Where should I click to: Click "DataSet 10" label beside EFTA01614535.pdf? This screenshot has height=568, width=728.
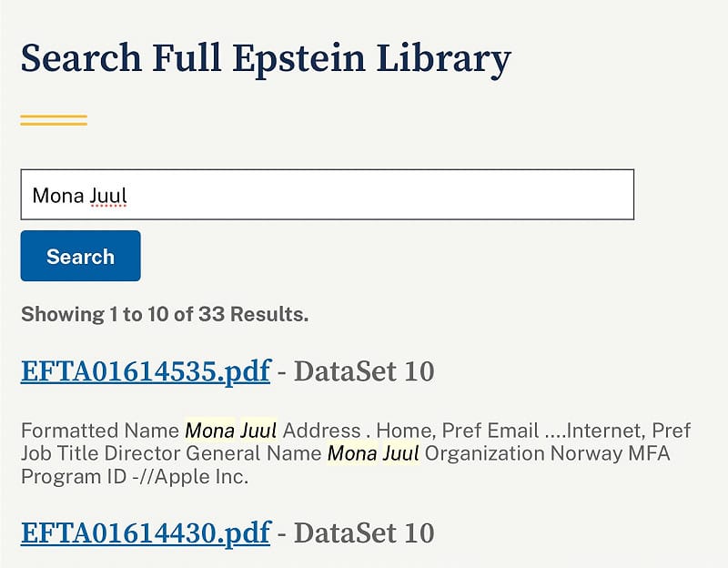point(363,371)
